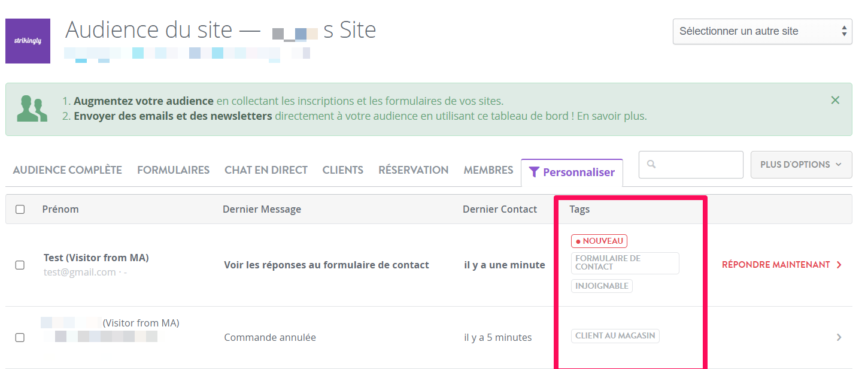Dismiss the green audience tips banner

click(x=835, y=100)
